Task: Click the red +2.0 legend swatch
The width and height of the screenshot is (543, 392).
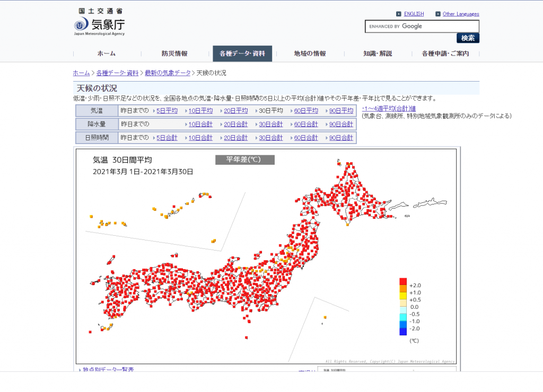Action: (402, 282)
